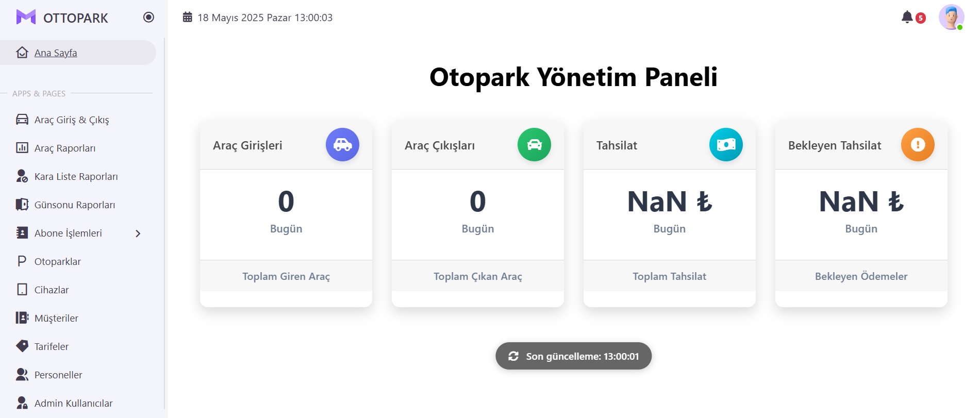980x418 pixels.
Task: Click the Kara Liste Raporları user icon
Action: click(x=22, y=176)
